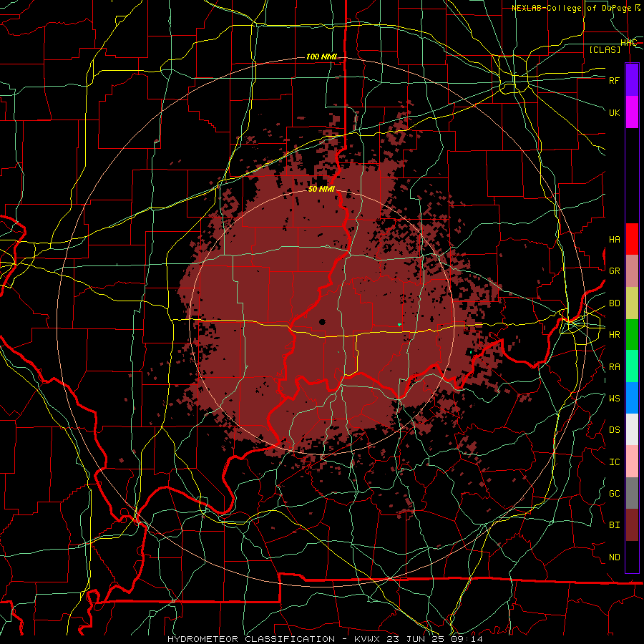This screenshot has height=644, width=644.
Task: Select the pinkish GR legend swatch
Action: (x=632, y=270)
